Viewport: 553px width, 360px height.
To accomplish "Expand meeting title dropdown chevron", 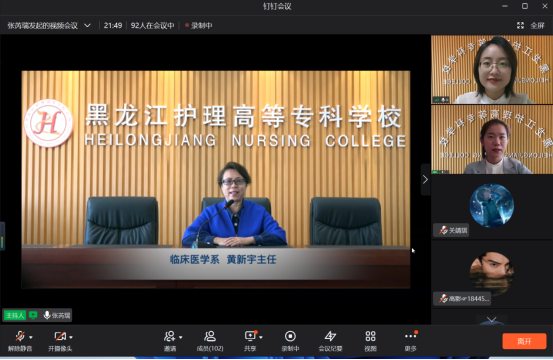I will (87, 25).
